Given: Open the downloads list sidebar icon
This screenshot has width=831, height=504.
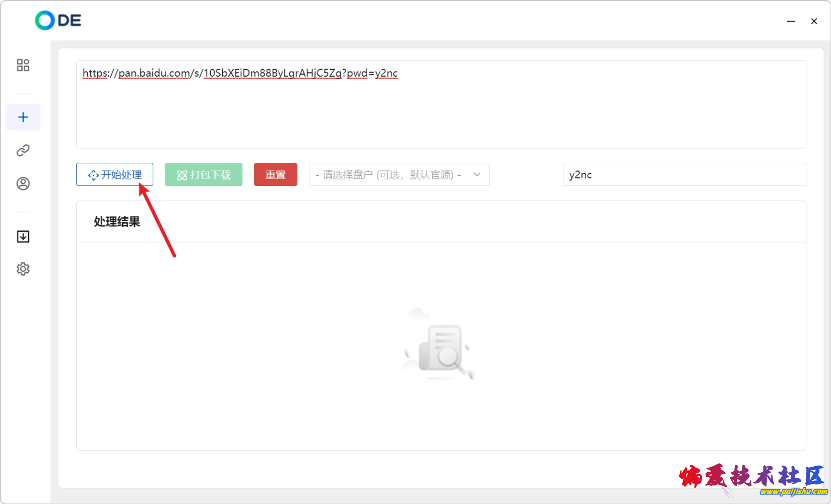Looking at the screenshot, I should tap(23, 236).
